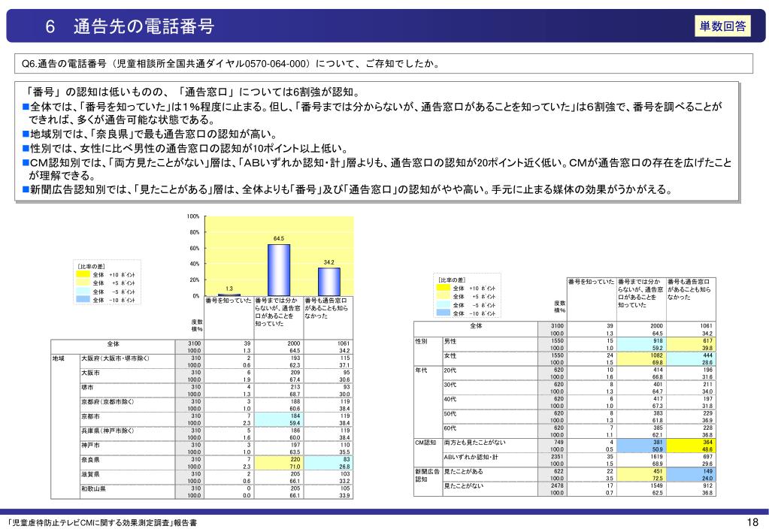Select the '京都府(京都市除く)' row label
769x532 pixels.
click(x=107, y=401)
